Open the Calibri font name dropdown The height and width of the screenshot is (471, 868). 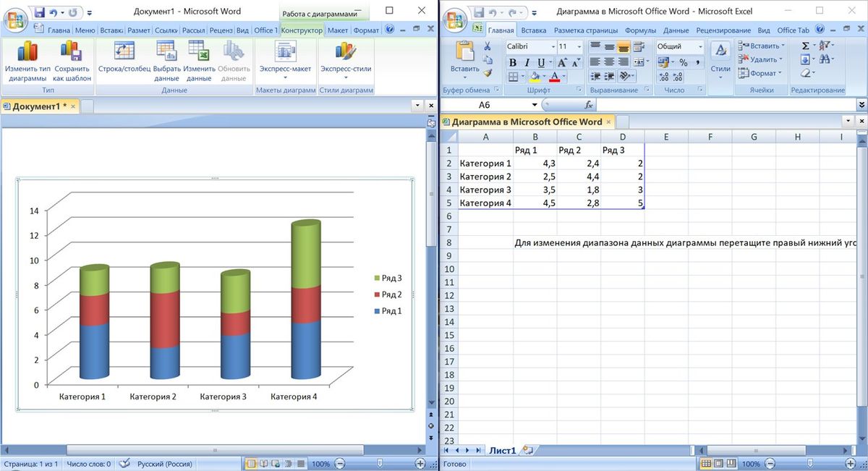tap(553, 46)
